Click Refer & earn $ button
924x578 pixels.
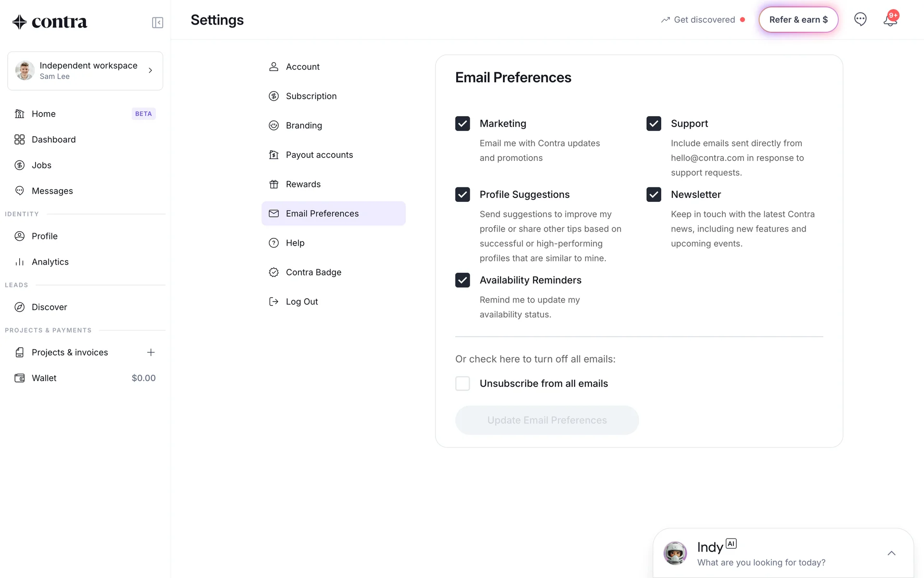(798, 20)
